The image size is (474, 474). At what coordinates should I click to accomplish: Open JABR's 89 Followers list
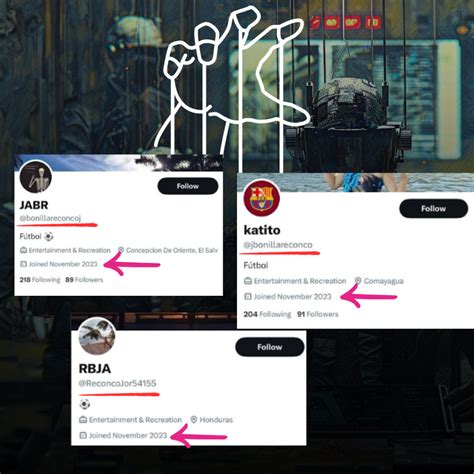pos(84,280)
